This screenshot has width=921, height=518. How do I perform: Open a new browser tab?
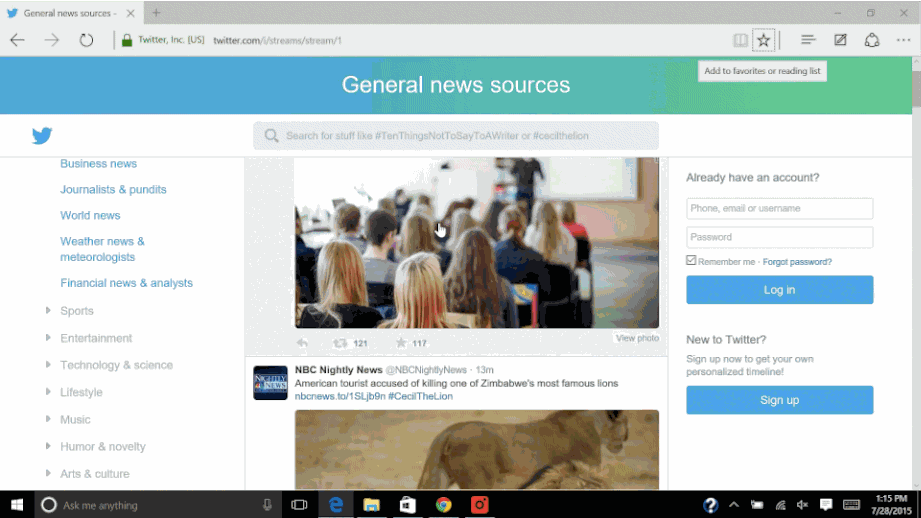(x=156, y=12)
